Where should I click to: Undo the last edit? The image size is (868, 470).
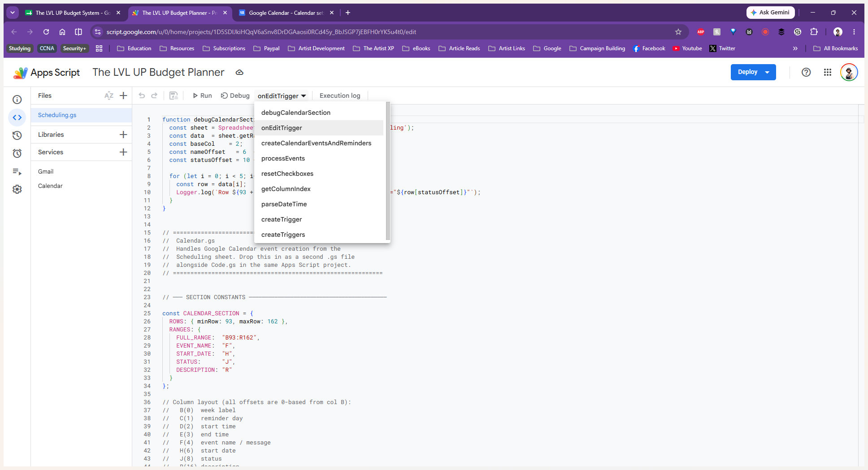pyautogui.click(x=142, y=96)
